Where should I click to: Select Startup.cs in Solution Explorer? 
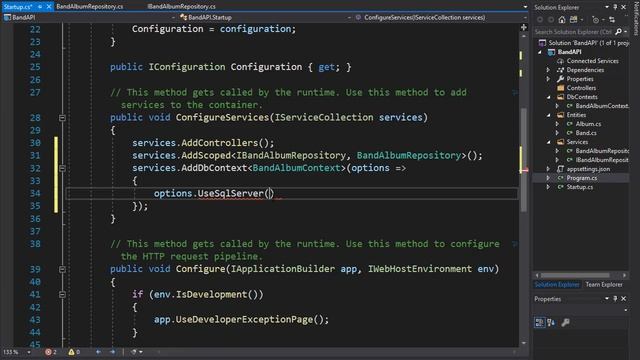coord(580,187)
